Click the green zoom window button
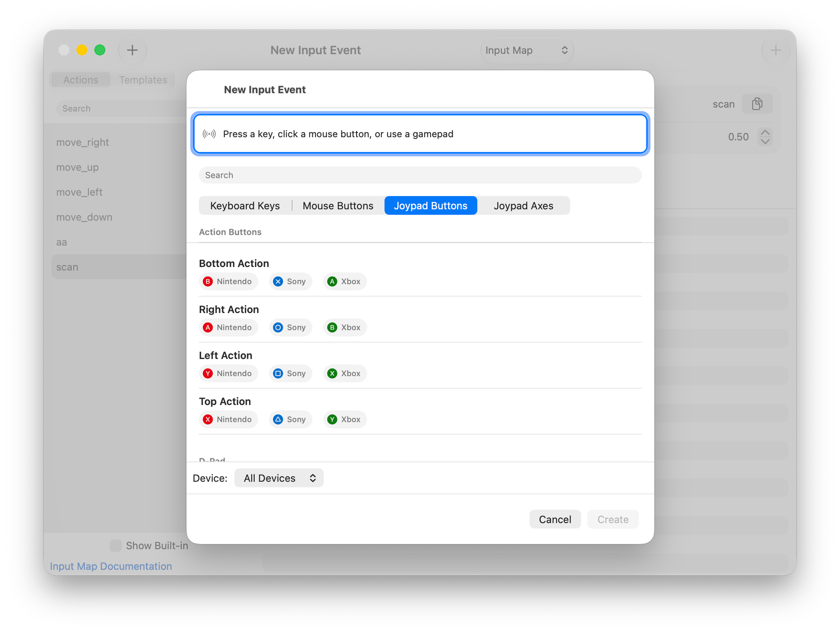 tap(100, 50)
